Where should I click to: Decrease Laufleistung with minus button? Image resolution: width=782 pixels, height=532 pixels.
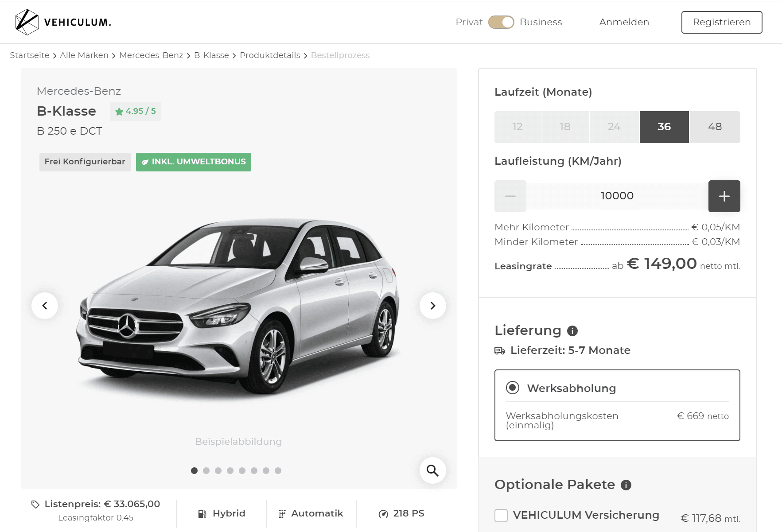point(510,196)
